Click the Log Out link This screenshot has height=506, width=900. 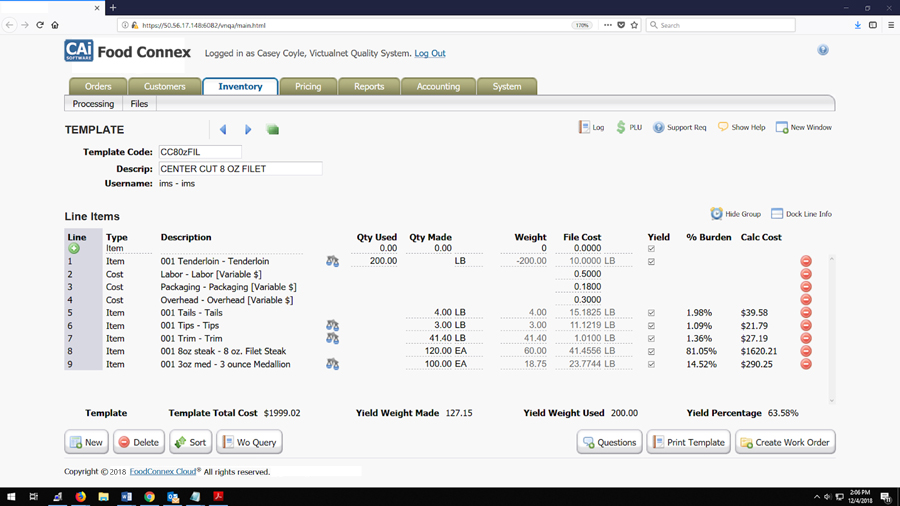coord(430,53)
